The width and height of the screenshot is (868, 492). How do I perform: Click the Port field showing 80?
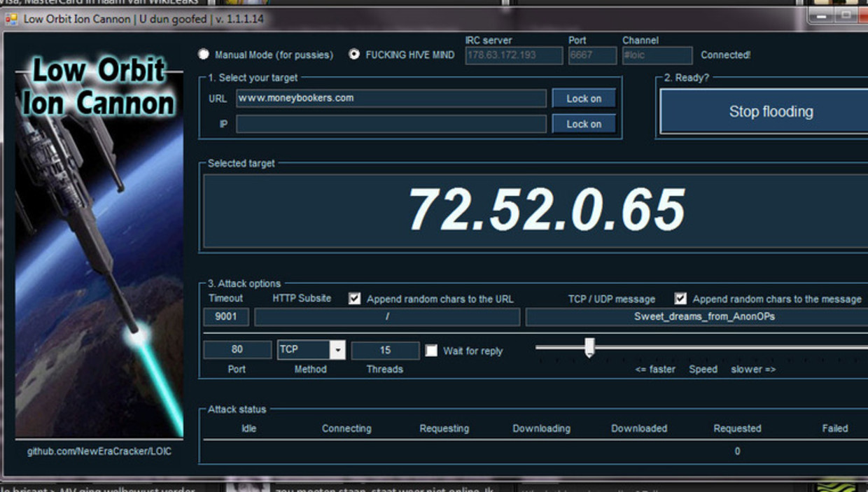[237, 350]
